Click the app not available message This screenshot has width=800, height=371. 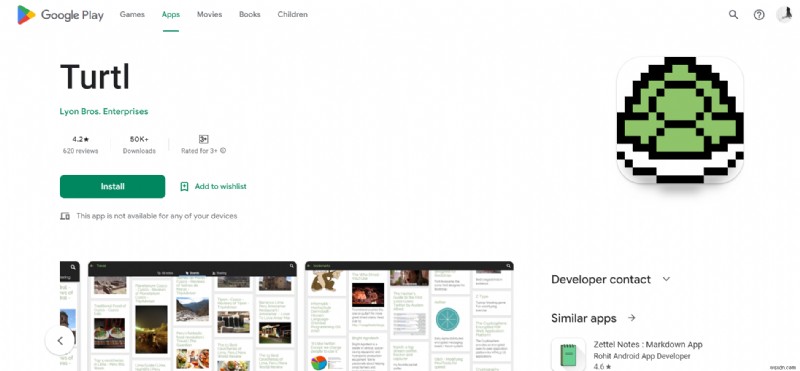[x=157, y=216]
